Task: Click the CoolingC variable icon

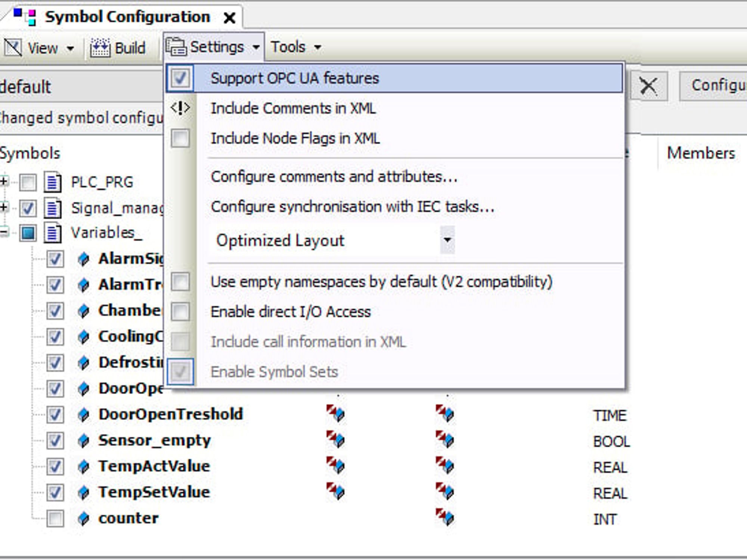Action: pyautogui.click(x=83, y=337)
